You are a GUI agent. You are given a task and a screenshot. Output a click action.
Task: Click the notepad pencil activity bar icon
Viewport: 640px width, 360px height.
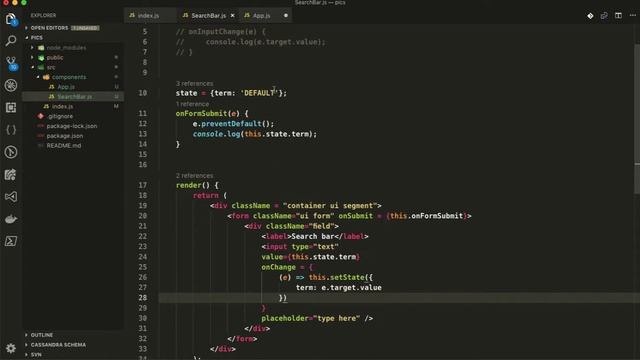click(x=11, y=174)
